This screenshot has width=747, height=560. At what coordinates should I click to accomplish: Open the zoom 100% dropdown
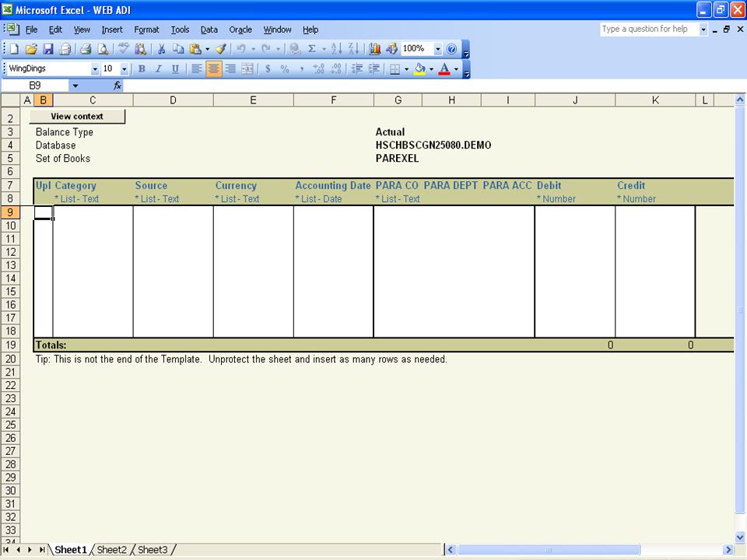(x=438, y=48)
